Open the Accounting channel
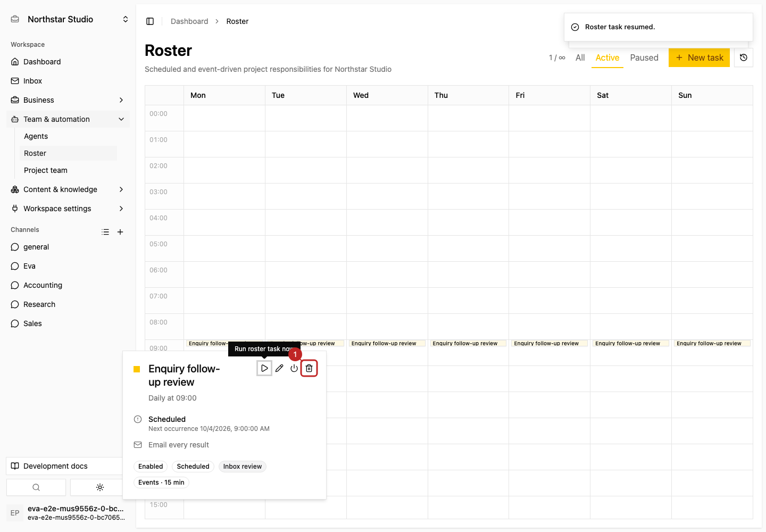766x532 pixels. coord(68,285)
